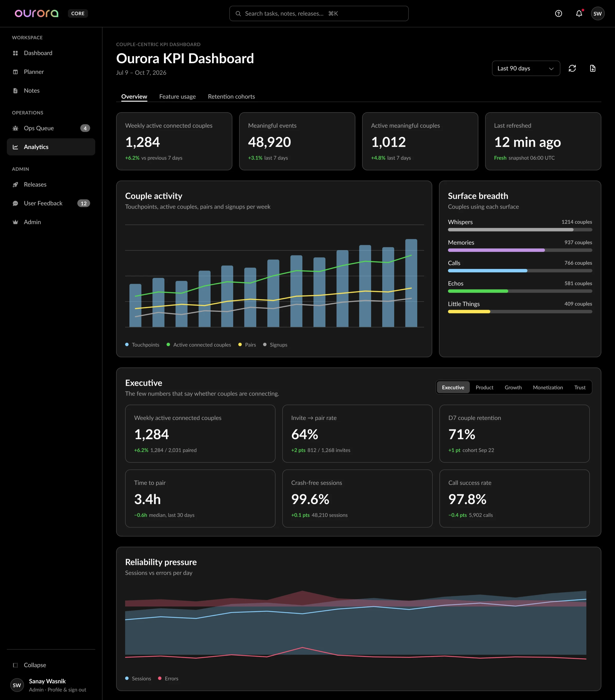Click the CORE badge
The image size is (615, 700).
pyautogui.click(x=78, y=13)
